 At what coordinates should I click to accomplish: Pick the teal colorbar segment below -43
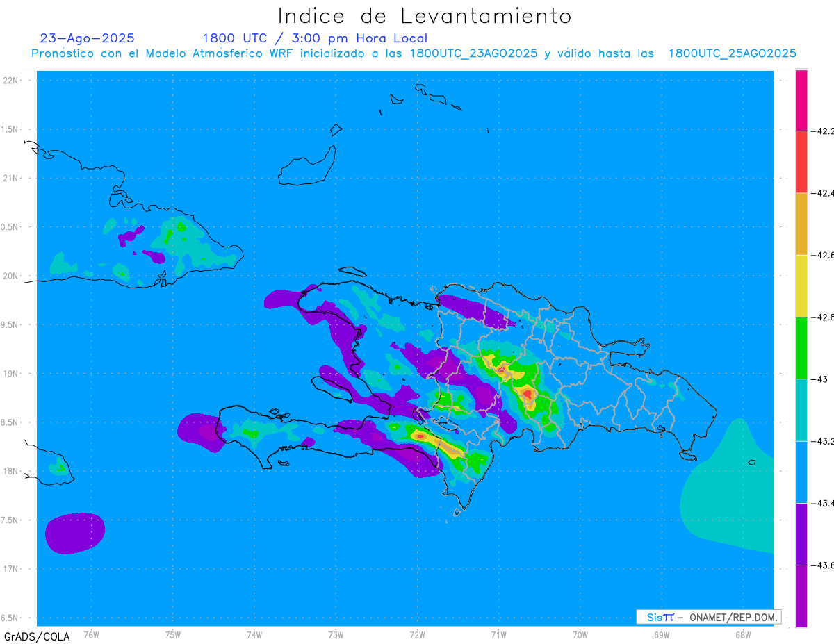click(x=801, y=410)
